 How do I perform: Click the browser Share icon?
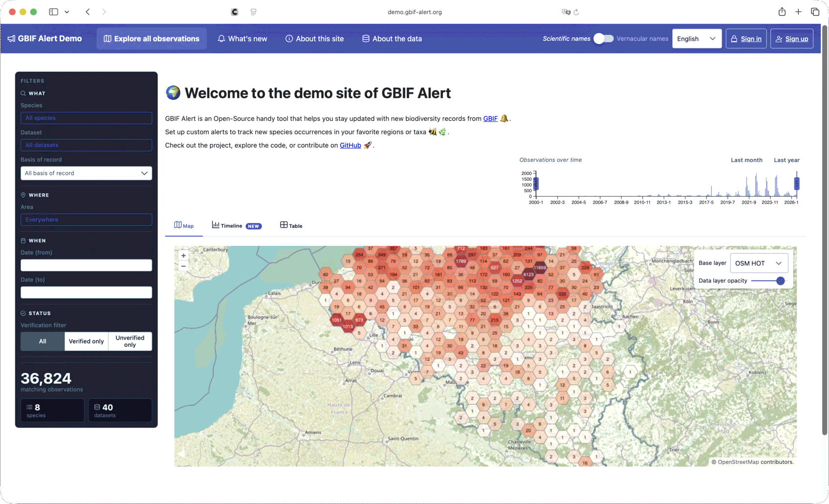[782, 12]
